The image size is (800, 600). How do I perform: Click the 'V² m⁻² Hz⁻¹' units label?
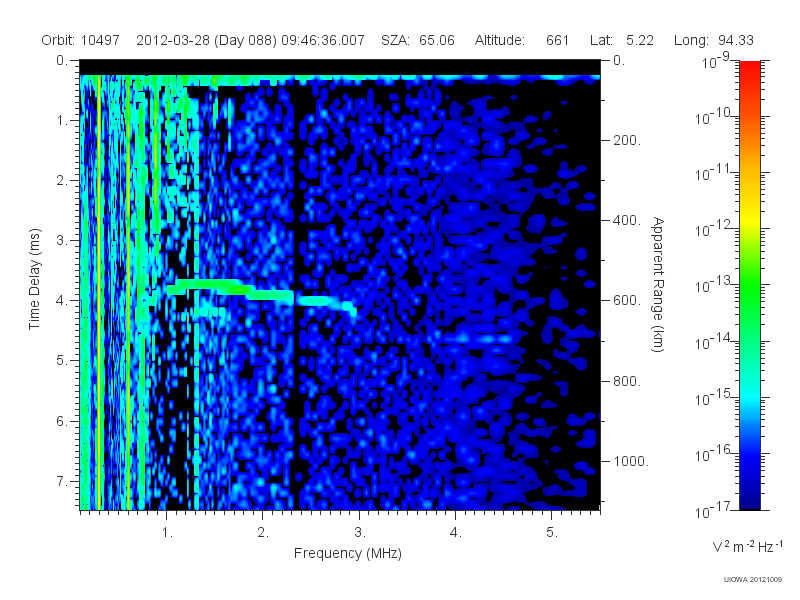747,546
